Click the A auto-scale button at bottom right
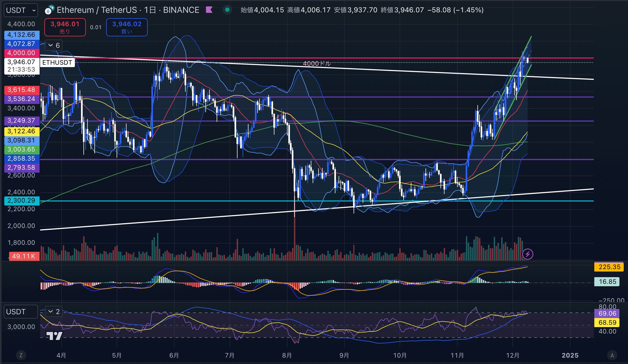Viewport: 628px width, 364px height. [612, 355]
